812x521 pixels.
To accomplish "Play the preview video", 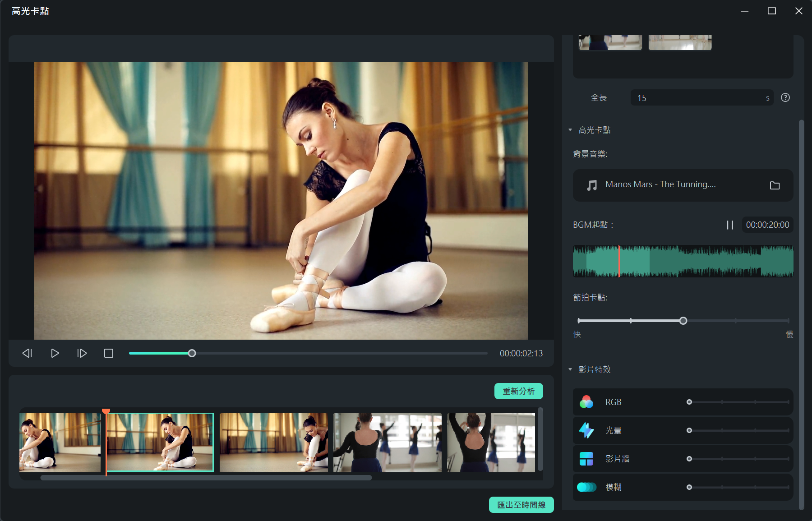I will (55, 353).
